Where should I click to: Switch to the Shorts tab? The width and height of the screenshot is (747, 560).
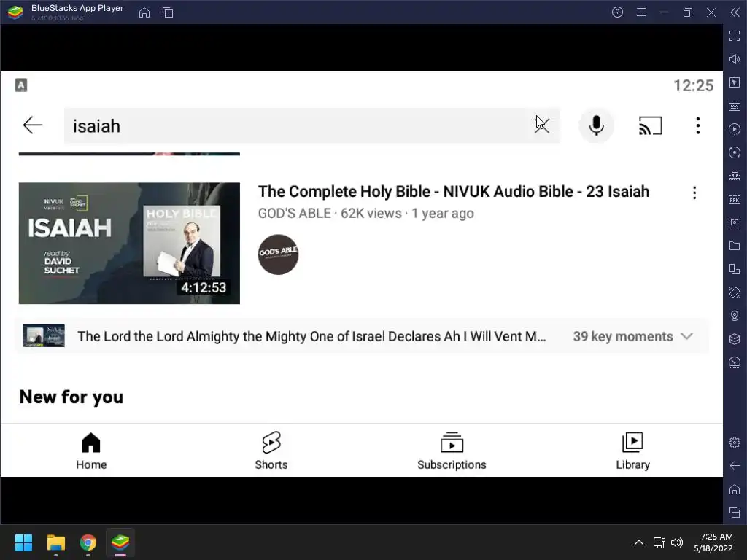271,451
